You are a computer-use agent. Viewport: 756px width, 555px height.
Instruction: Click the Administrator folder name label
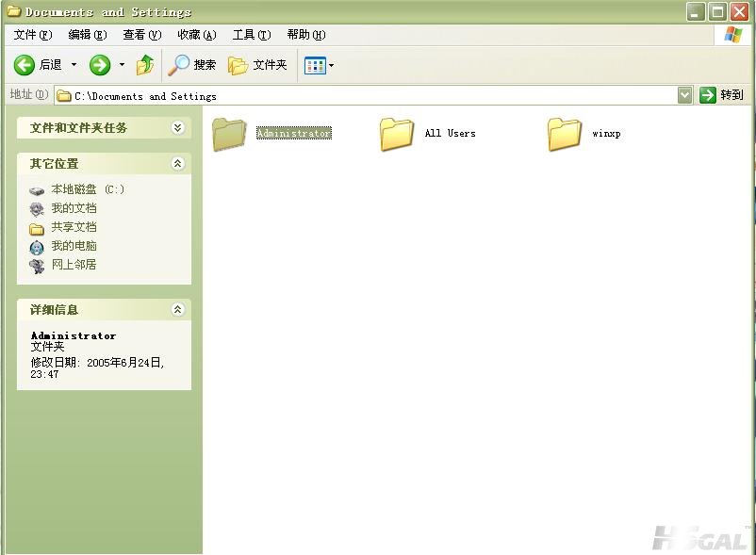(x=293, y=133)
